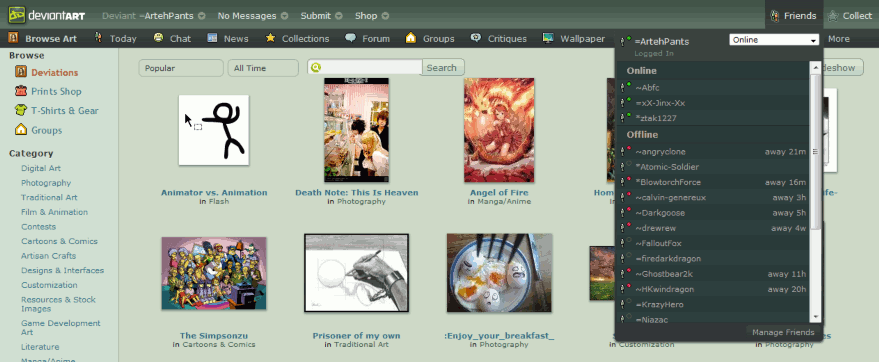Expand the Submit menu arrow
This screenshot has width=879, height=362.
coord(339,16)
